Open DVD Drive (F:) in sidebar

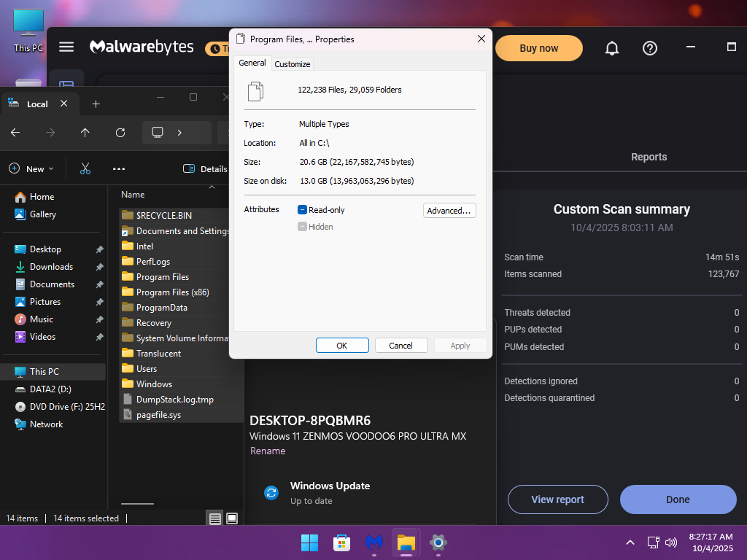[67, 407]
